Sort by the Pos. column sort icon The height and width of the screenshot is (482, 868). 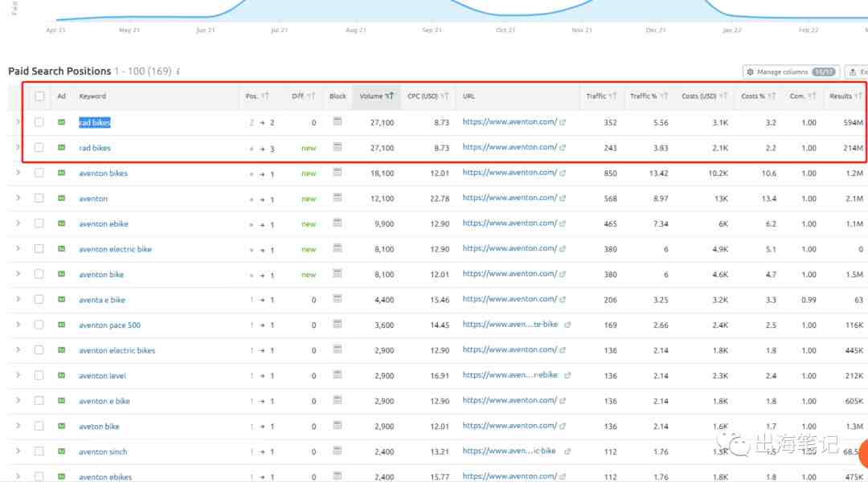coord(265,96)
